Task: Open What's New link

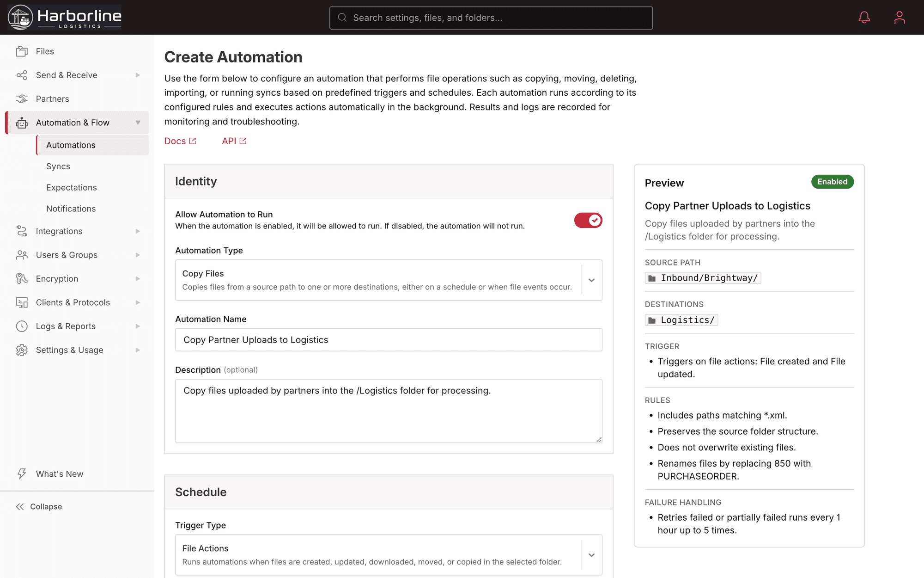Action: 50,474
